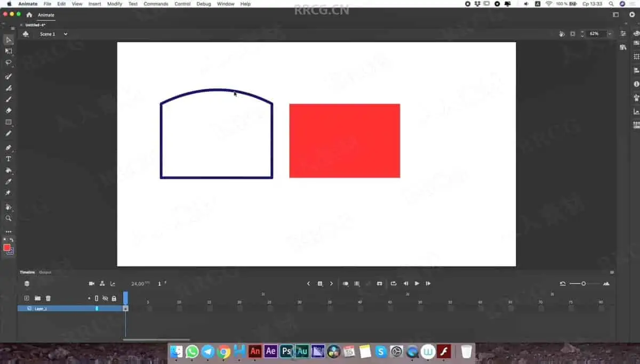The height and width of the screenshot is (364, 640).
Task: Show the layer parenting view
Action: (x=102, y=284)
